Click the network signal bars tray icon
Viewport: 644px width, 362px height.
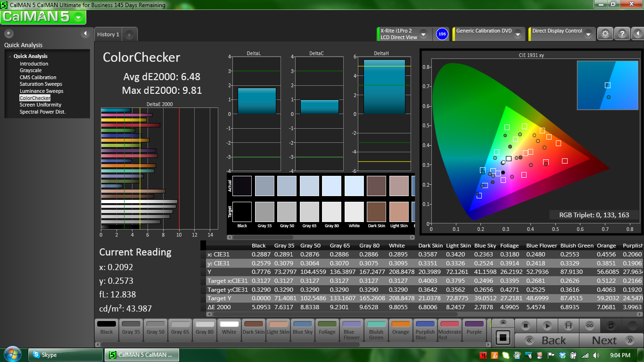pyautogui.click(x=585, y=355)
